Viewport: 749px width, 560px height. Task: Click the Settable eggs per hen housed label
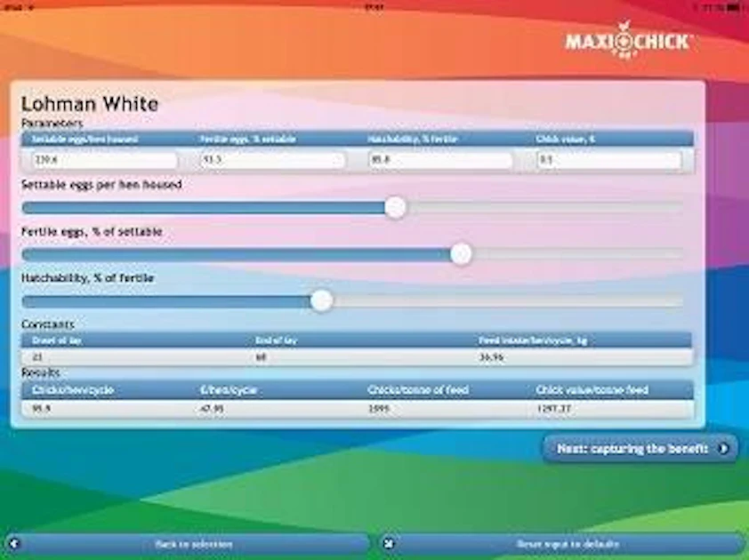point(101,185)
